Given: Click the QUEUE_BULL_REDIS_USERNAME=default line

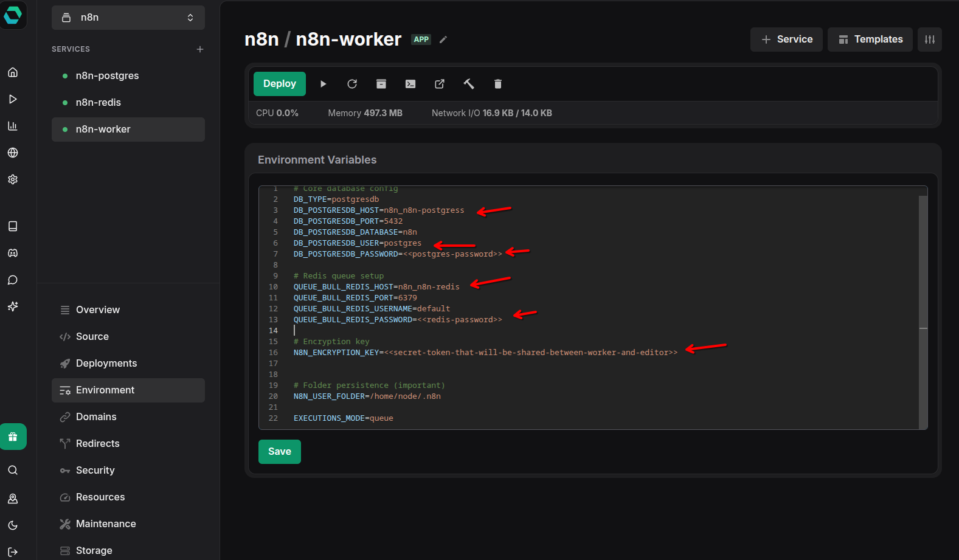Looking at the screenshot, I should click(372, 309).
